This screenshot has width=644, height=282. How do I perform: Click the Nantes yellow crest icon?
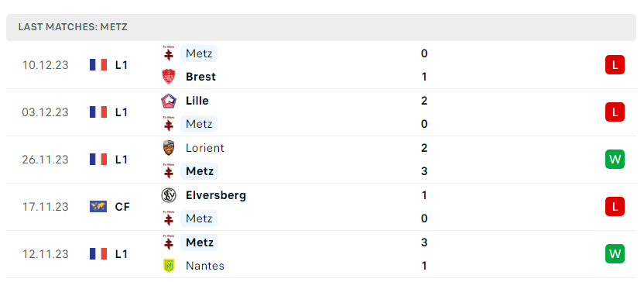169,266
